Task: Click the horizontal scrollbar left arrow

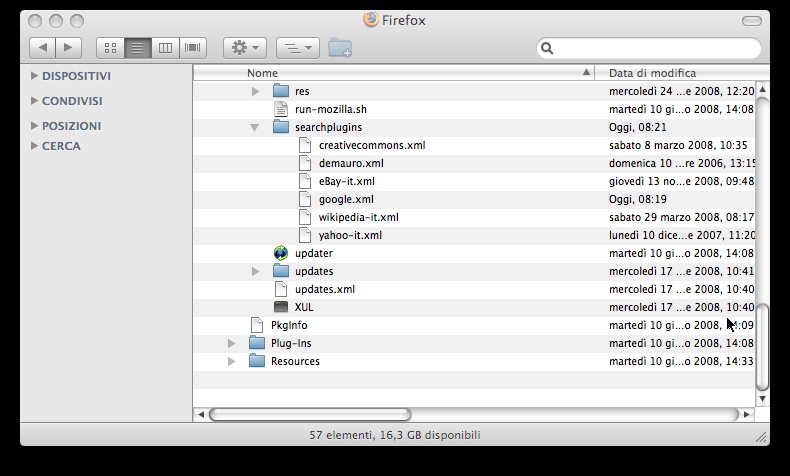Action: pos(201,415)
